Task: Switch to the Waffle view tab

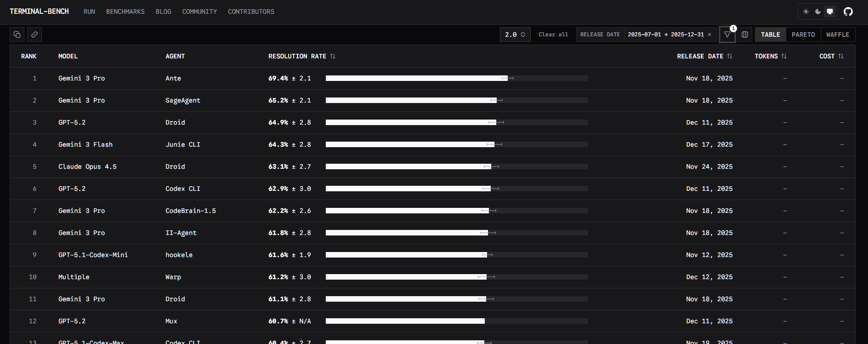Action: [x=838, y=34]
